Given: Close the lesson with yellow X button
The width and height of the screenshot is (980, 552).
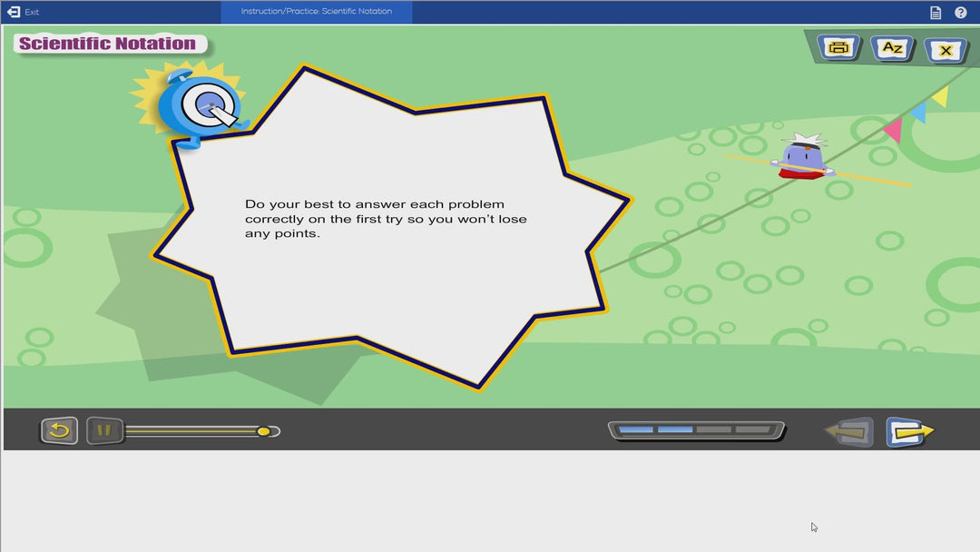Looking at the screenshot, I should 946,51.
